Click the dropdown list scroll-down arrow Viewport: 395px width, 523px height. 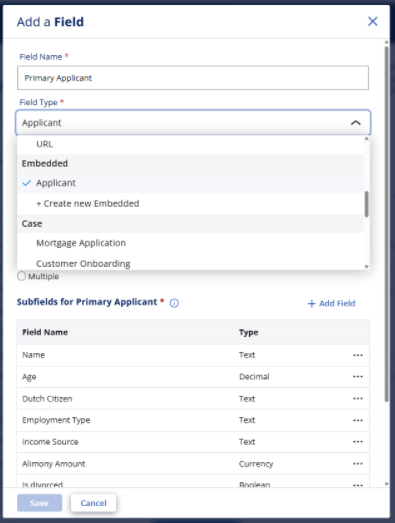coord(367,267)
